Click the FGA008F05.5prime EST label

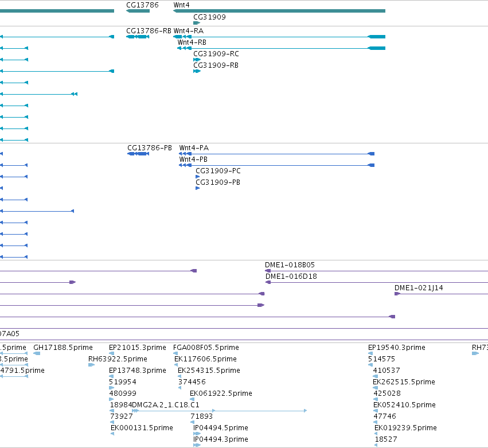click(206, 348)
